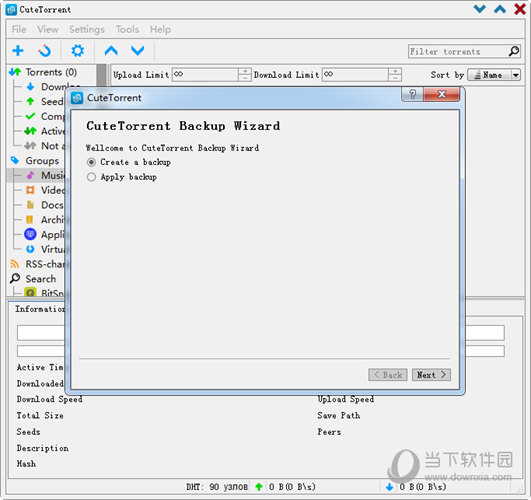Viewport: 531px width, 500px height.
Task: Click the up arrow toolbar icon
Action: [x=111, y=51]
